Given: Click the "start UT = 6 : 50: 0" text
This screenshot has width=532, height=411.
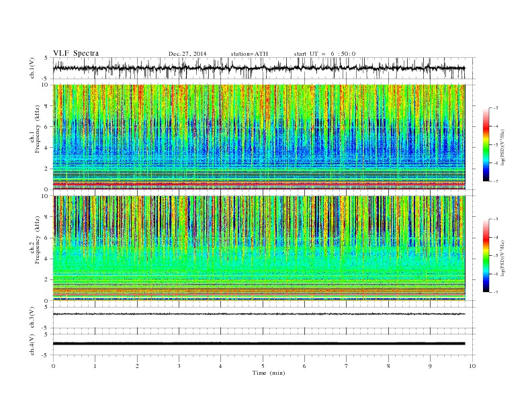Looking at the screenshot, I should click(324, 54).
